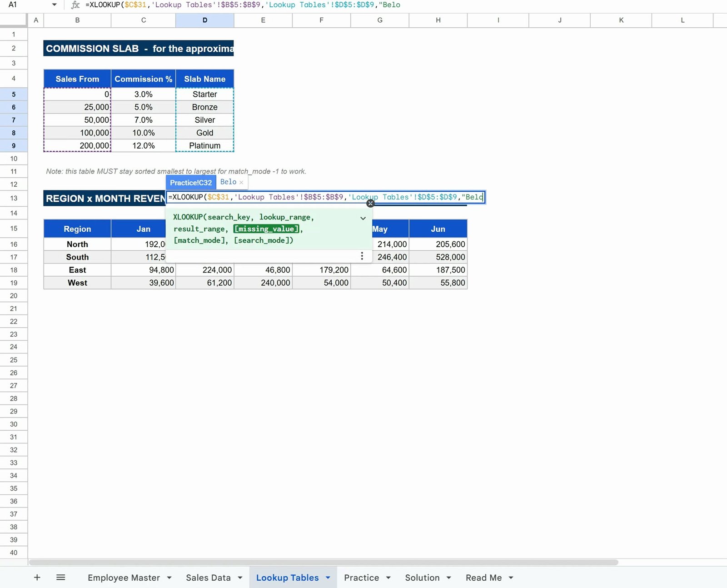Click the note about sorted table
727x588 pixels.
click(176, 171)
